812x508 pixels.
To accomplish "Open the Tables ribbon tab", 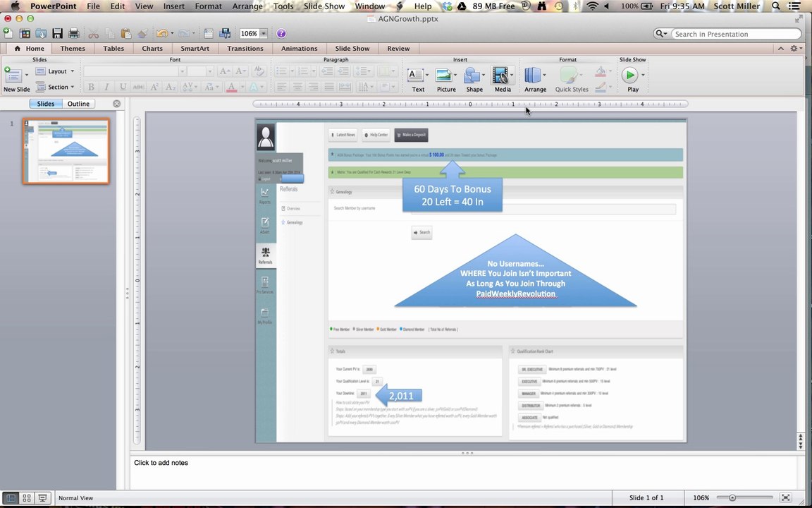I will coord(113,48).
